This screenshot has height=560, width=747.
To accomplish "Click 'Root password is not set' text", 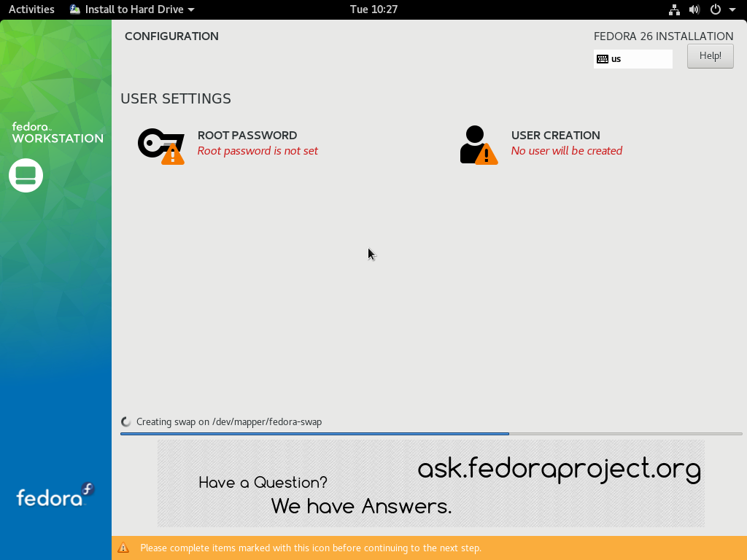I will point(258,151).
